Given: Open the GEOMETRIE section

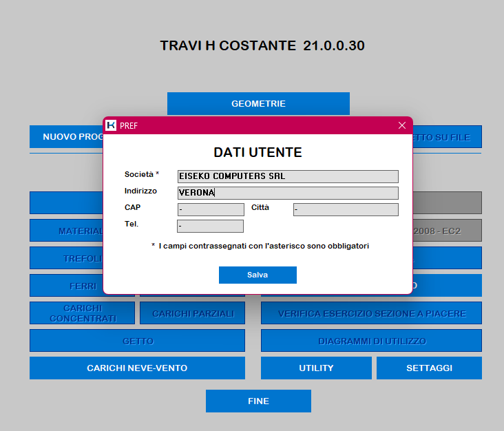Looking at the screenshot, I should coord(258,104).
